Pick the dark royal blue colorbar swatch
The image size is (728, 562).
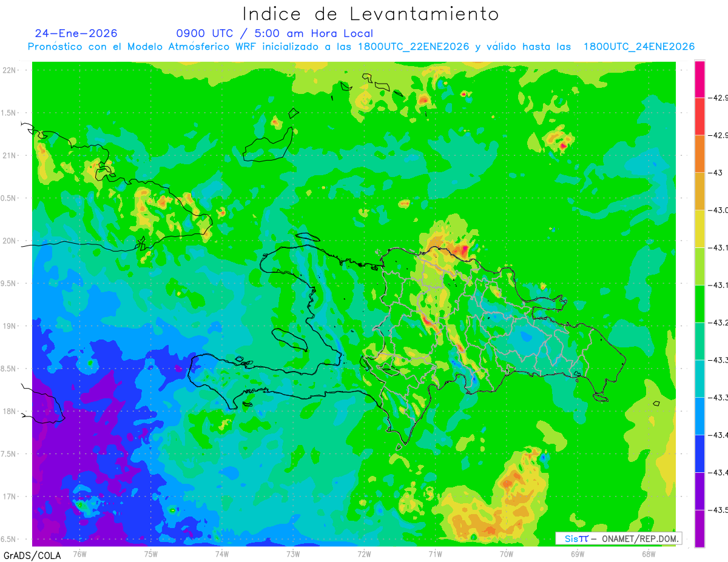pyautogui.click(x=699, y=454)
